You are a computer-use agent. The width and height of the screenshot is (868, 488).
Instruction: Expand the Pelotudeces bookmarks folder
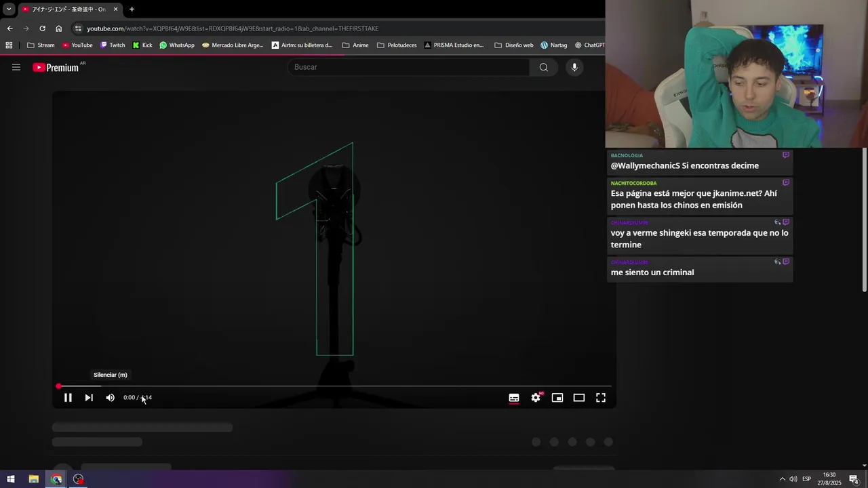pyautogui.click(x=397, y=45)
